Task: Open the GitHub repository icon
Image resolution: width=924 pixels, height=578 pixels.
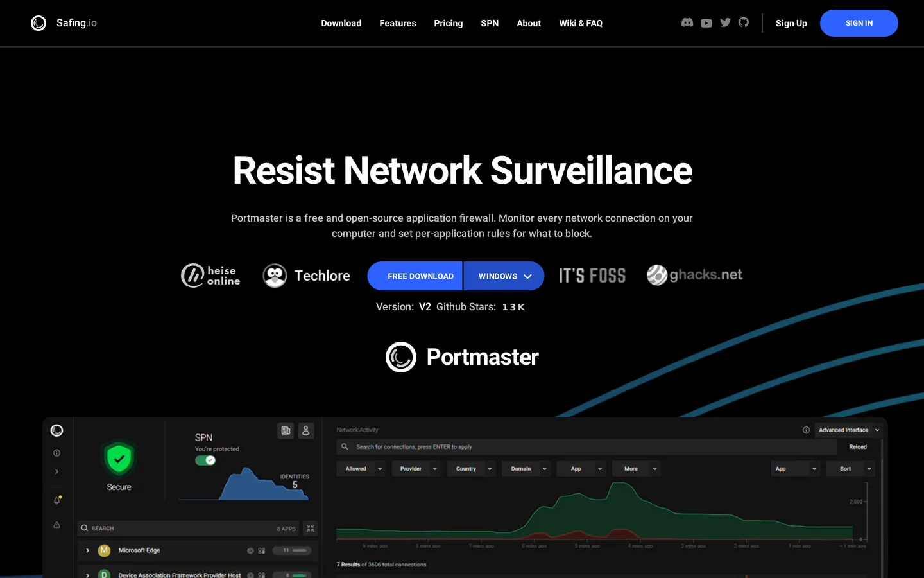Action: [744, 22]
